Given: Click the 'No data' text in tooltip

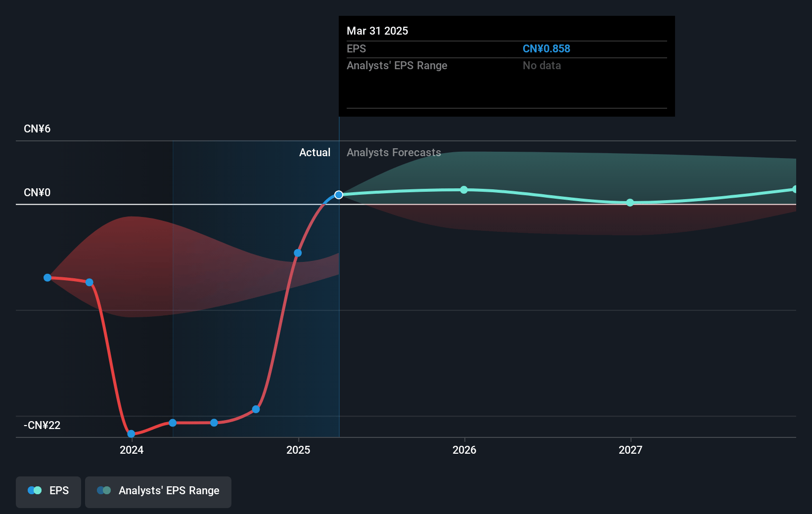Looking at the screenshot, I should tap(541, 66).
